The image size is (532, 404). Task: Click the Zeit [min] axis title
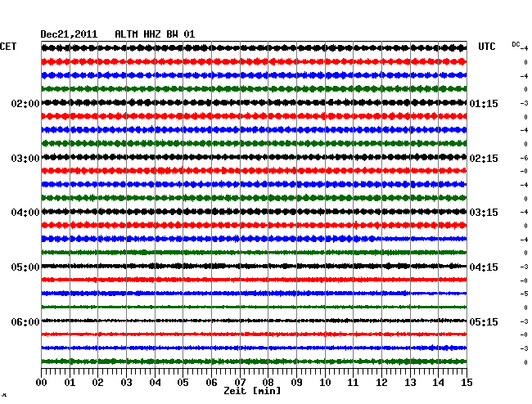(x=252, y=391)
